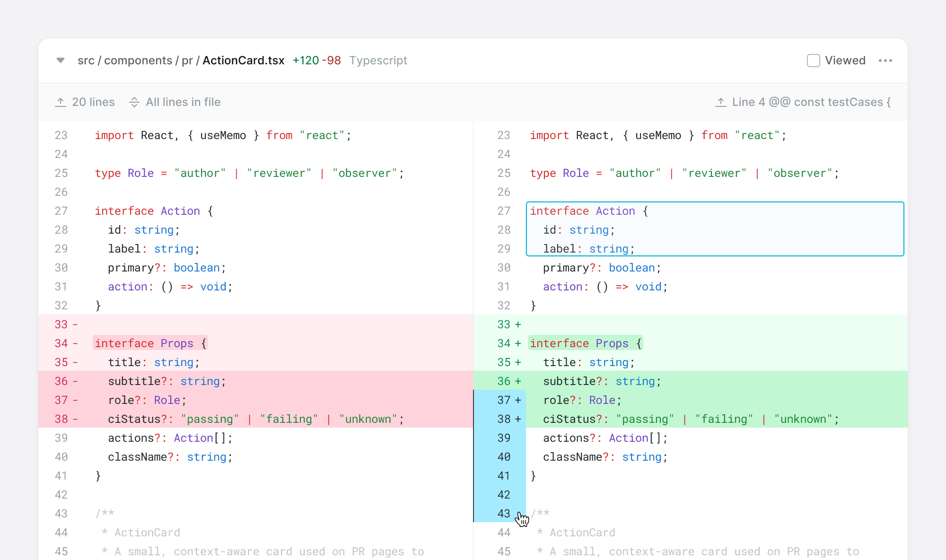Click line number 30 in new-version pane

tap(504, 268)
